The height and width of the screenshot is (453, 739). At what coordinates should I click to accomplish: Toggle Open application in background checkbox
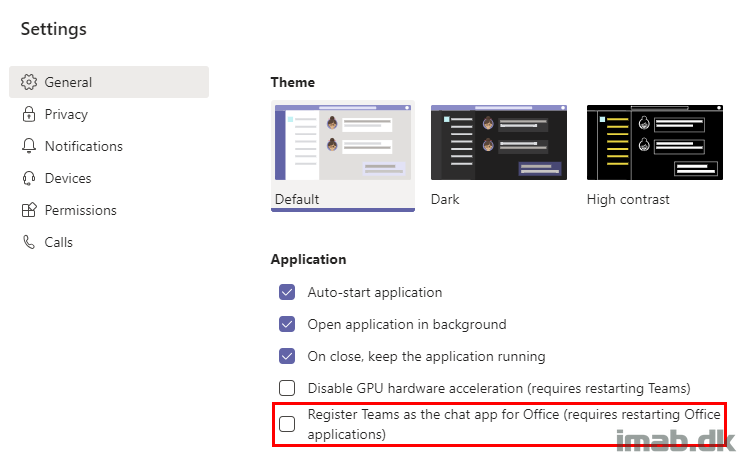point(287,324)
